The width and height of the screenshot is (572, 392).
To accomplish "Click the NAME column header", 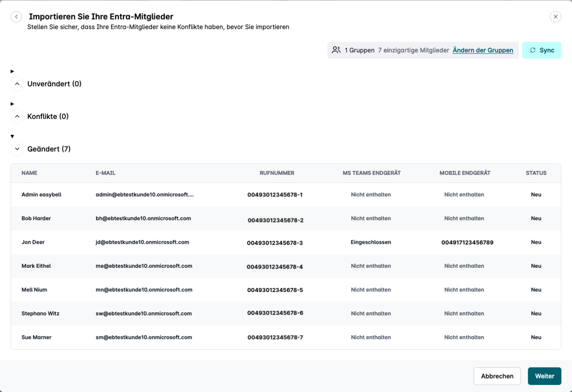I will pos(29,173).
